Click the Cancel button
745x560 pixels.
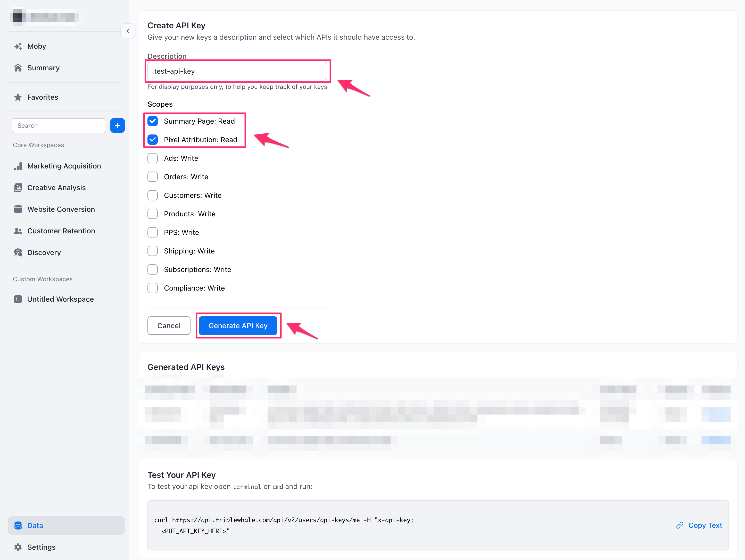[x=169, y=325]
